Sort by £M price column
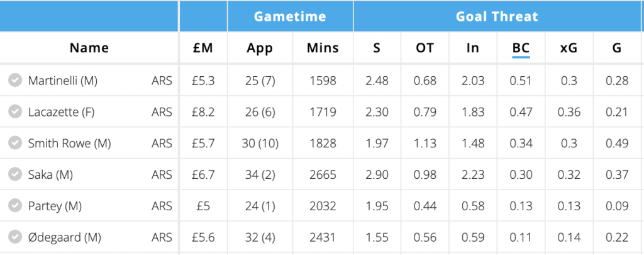Screen dimensions: 644x255 pos(203,48)
